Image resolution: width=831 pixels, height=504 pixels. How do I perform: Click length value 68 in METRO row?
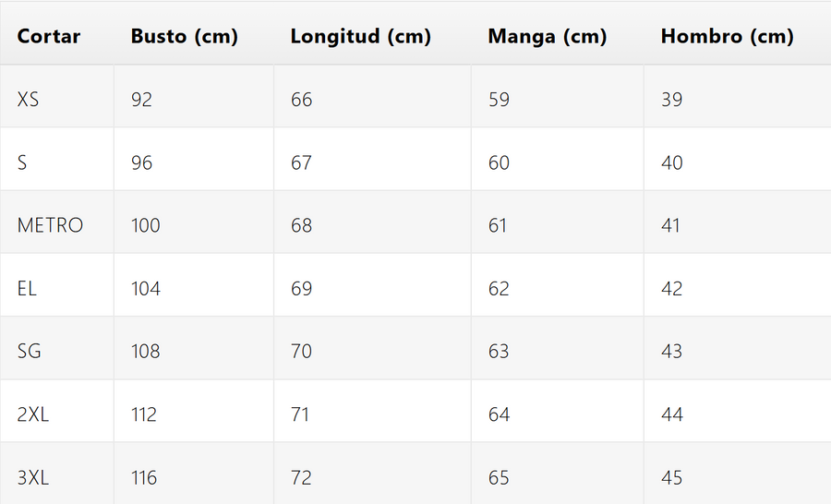(x=302, y=225)
